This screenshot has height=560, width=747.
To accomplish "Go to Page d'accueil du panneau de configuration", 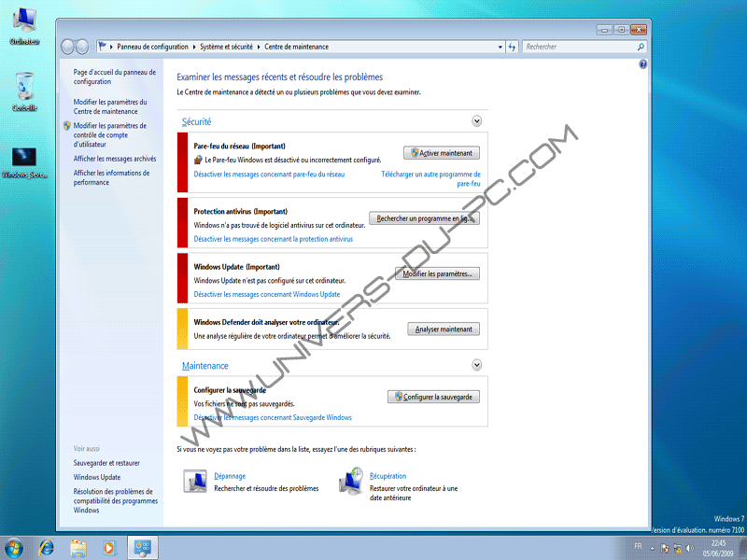I will [x=114, y=77].
